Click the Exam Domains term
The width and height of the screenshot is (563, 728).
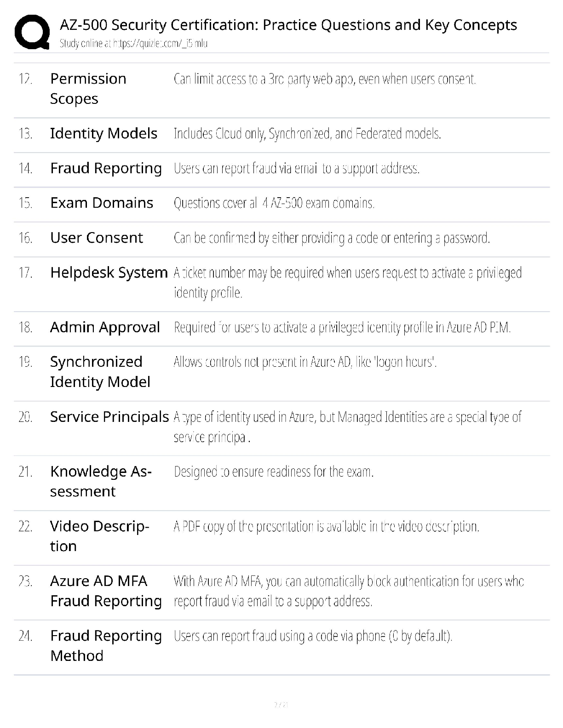[102, 203]
